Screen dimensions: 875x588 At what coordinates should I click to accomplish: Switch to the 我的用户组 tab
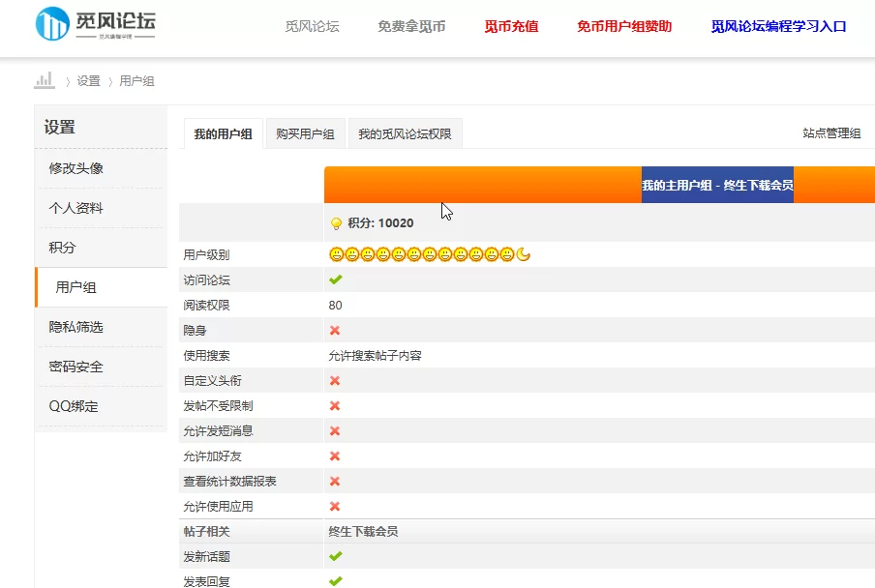[x=224, y=133]
